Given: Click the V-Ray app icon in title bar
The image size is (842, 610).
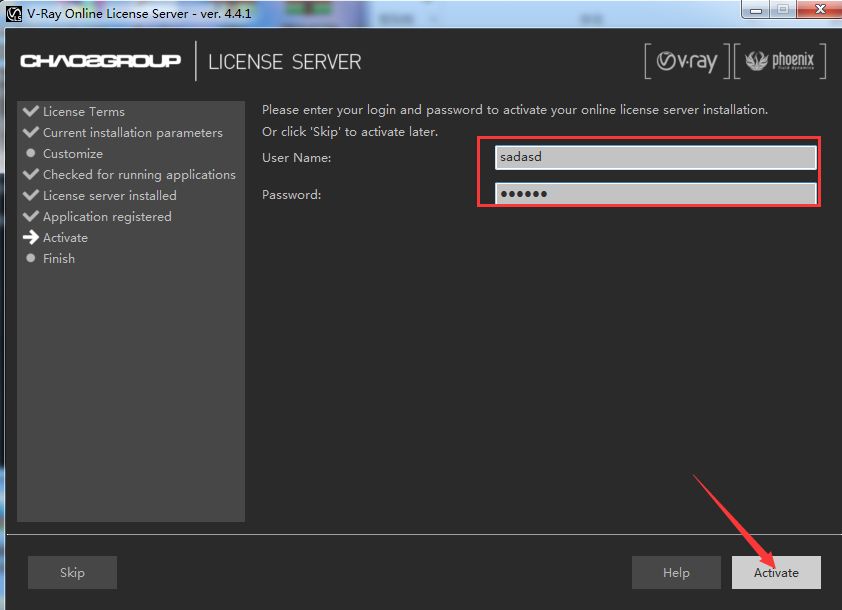Looking at the screenshot, I should coord(14,13).
